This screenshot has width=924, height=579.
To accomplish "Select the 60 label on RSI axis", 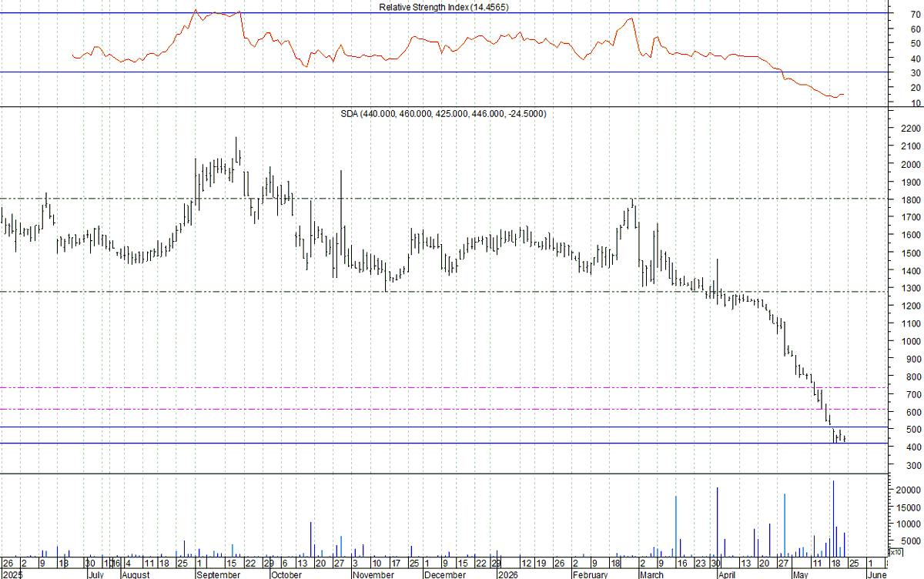I will tap(914, 29).
